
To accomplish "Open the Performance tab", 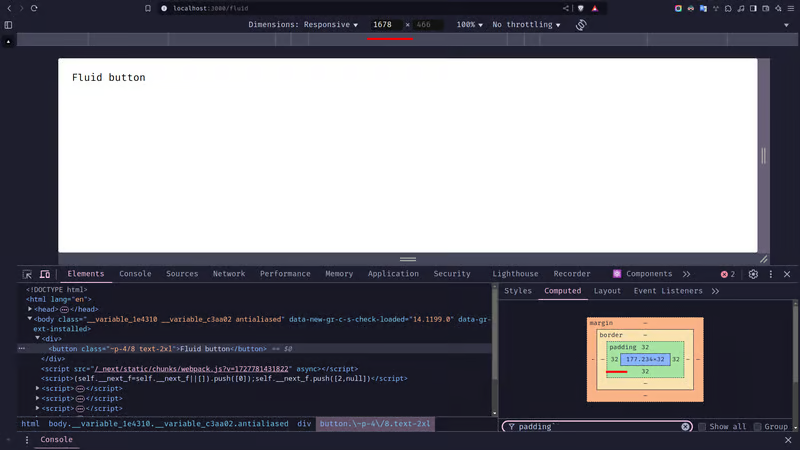I will coord(285,274).
